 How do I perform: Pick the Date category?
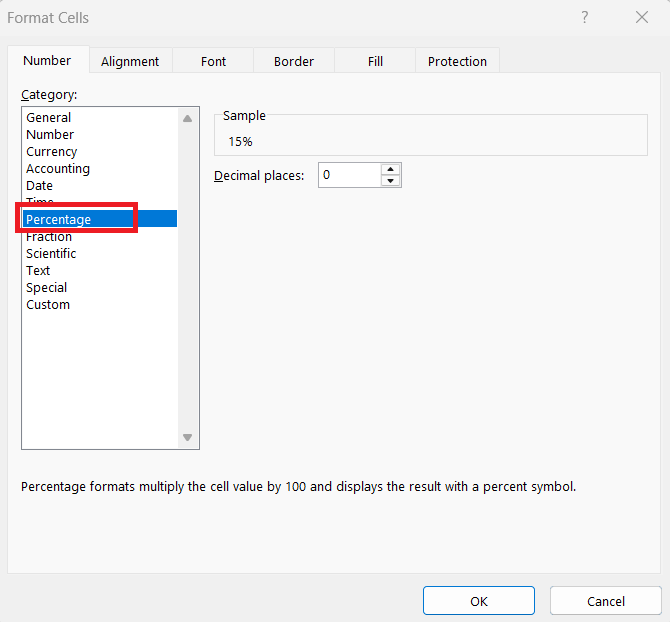(x=100, y=186)
